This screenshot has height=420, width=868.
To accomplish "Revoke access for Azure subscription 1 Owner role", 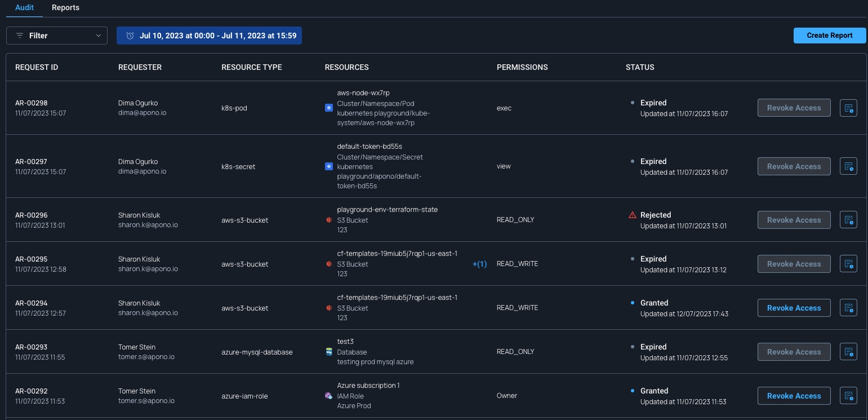I will (794, 396).
